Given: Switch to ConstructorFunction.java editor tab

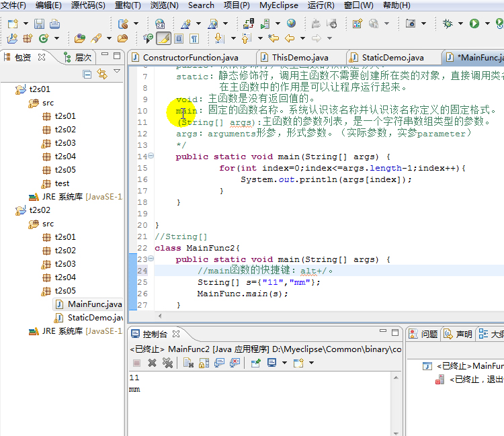Looking at the screenshot, I should pyautogui.click(x=191, y=58).
